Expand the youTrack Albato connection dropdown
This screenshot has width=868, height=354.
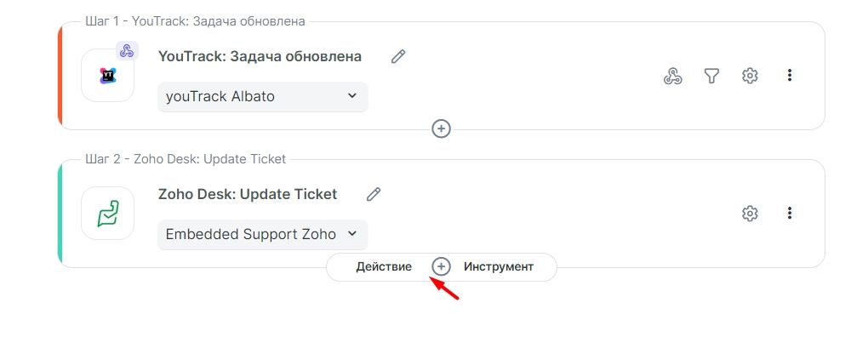[x=262, y=96]
